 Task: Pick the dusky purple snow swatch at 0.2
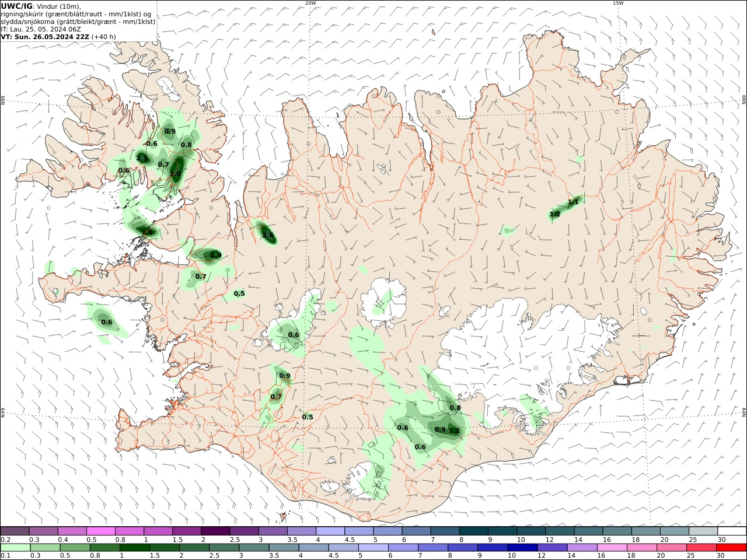(15, 531)
